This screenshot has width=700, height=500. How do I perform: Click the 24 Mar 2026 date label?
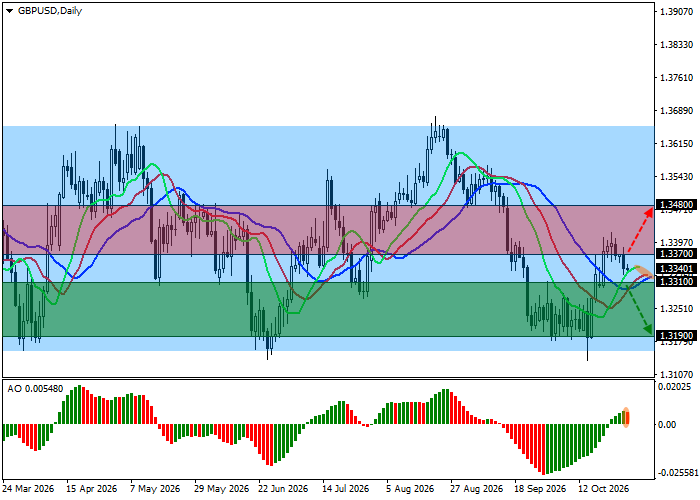point(28,489)
